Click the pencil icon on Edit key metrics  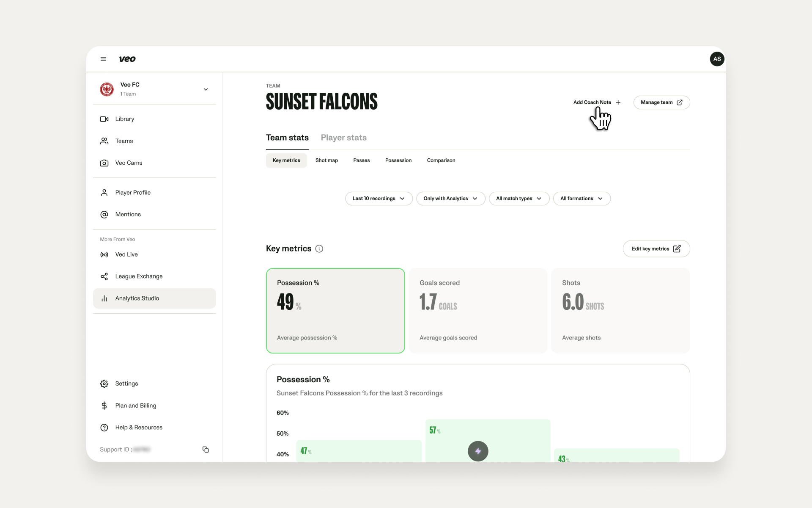(677, 249)
